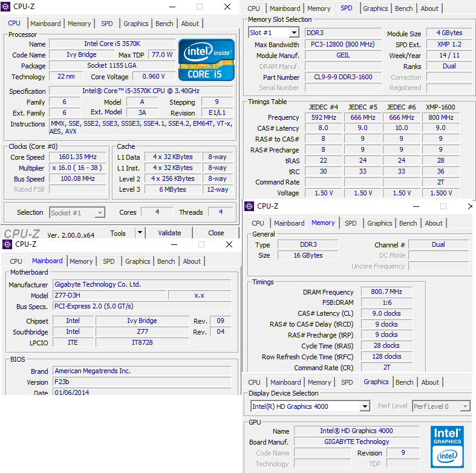Click the Validate button
The height and width of the screenshot is (473, 476).
(x=169, y=233)
